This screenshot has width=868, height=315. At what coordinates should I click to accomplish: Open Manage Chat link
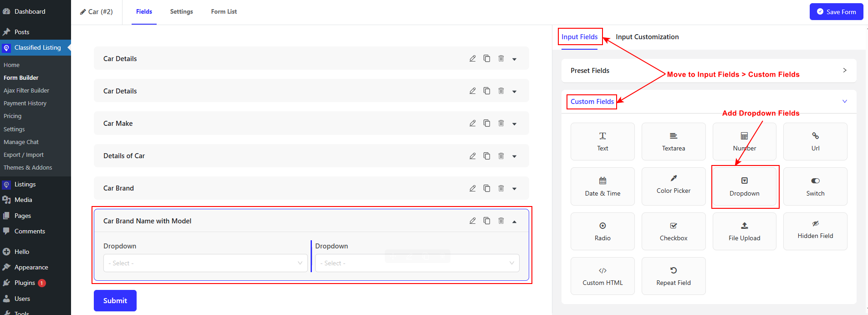coord(21,142)
